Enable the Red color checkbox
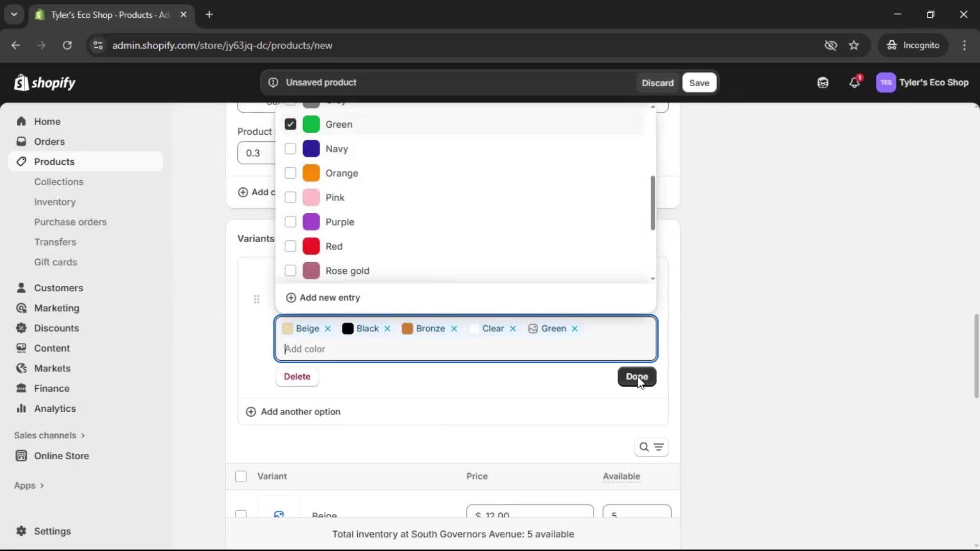Image resolution: width=980 pixels, height=551 pixels. click(x=290, y=246)
